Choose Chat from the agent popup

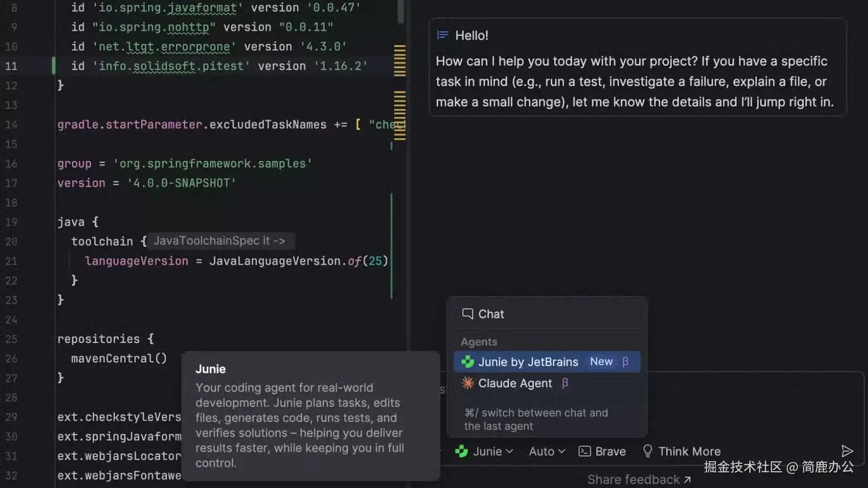tap(490, 313)
